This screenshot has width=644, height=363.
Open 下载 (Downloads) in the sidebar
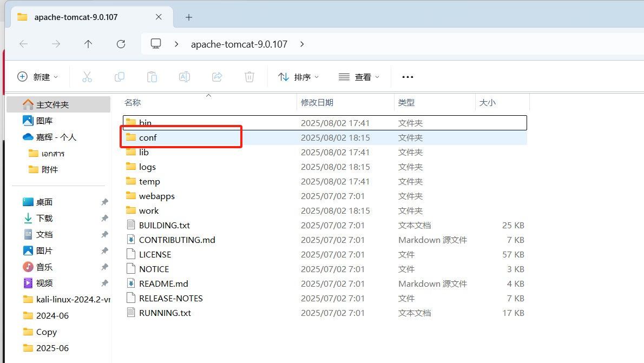tap(44, 218)
